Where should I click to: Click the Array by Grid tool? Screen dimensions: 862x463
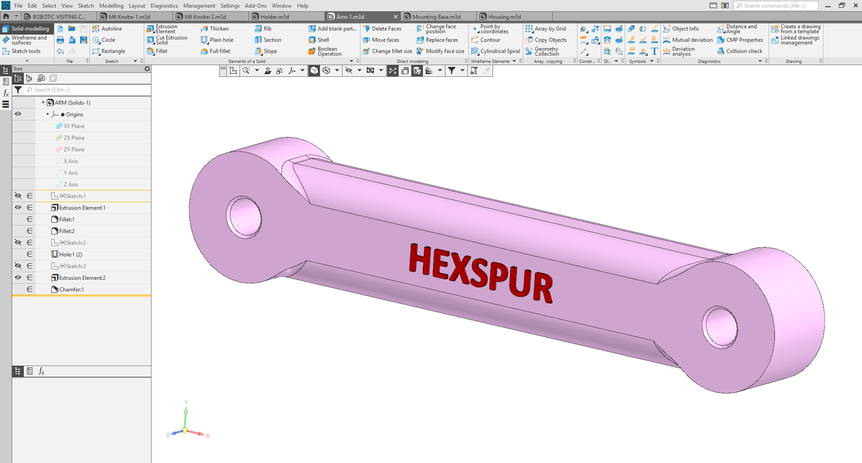pyautogui.click(x=545, y=29)
